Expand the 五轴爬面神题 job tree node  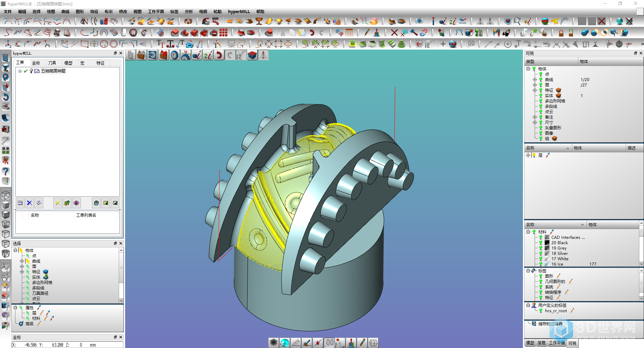coord(20,71)
